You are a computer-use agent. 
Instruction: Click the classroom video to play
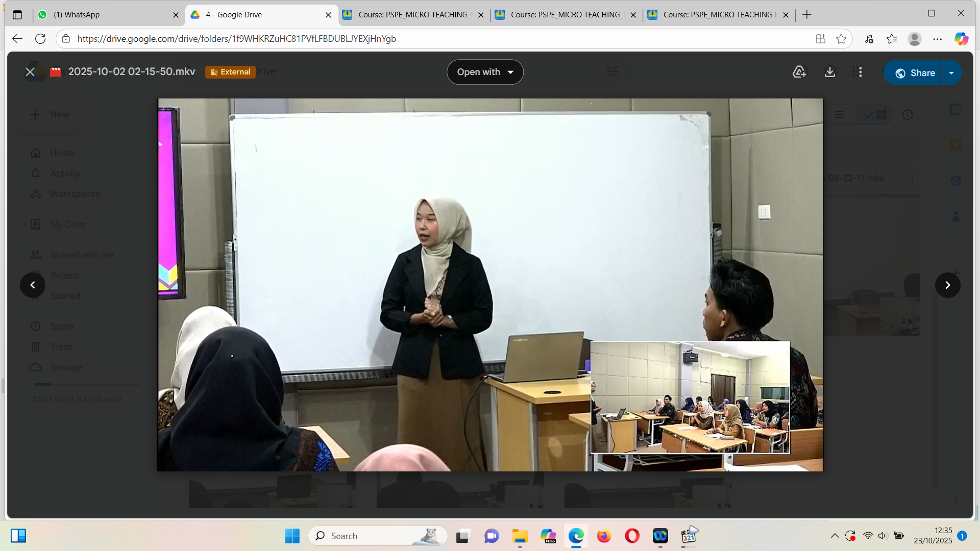490,285
